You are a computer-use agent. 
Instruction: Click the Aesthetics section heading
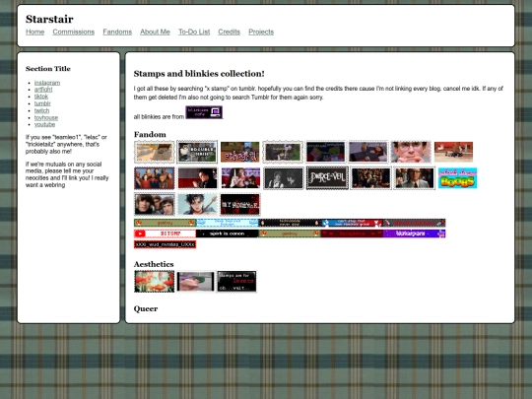coord(154,264)
